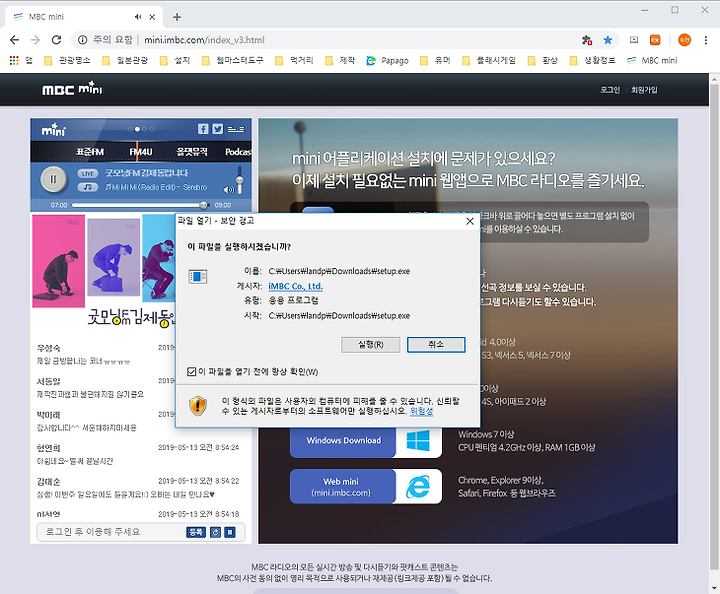Select the third carousel dot in player header
The width and height of the screenshot is (720, 594).
(145, 129)
